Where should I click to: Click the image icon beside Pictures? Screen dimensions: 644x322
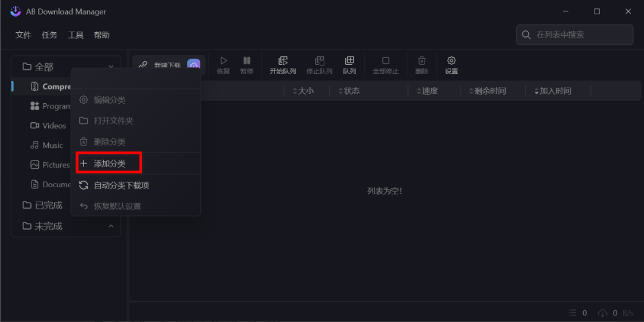(35, 165)
